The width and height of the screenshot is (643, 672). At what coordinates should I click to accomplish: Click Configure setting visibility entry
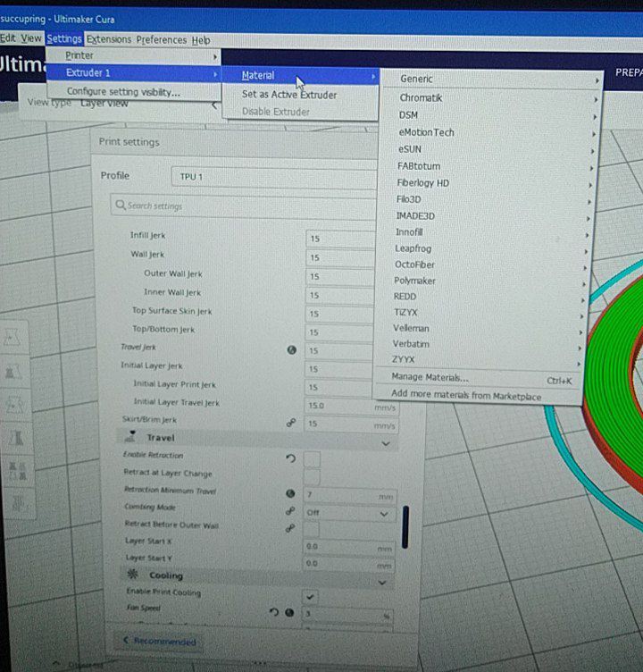tap(134, 92)
